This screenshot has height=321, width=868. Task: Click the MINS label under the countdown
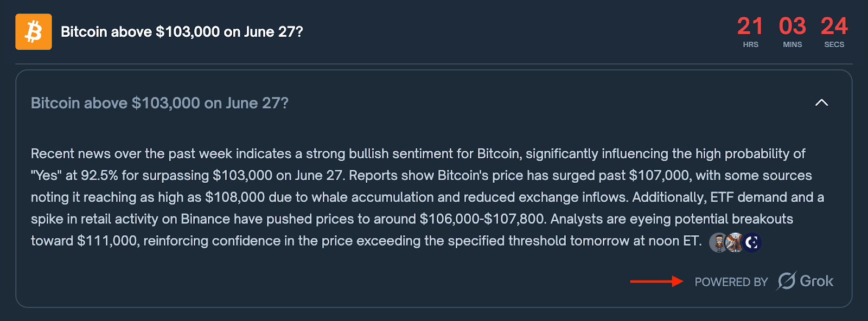point(792,44)
